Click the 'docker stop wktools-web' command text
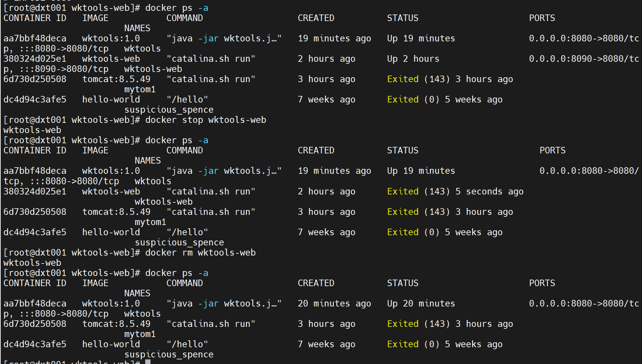Viewport: 642px width, 364px height. point(205,120)
